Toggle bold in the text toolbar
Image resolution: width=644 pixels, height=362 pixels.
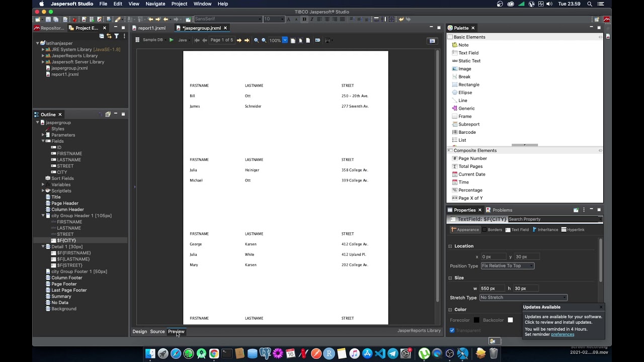[x=304, y=19]
